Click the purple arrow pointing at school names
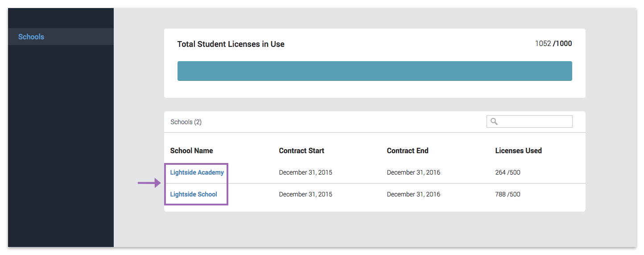Viewport: 644px width, 255px height. coord(149,183)
